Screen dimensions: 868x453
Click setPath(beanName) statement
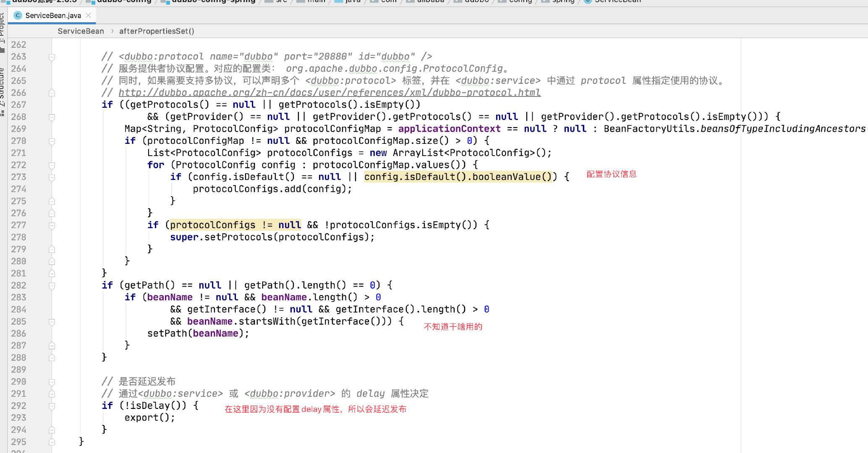[x=198, y=333]
